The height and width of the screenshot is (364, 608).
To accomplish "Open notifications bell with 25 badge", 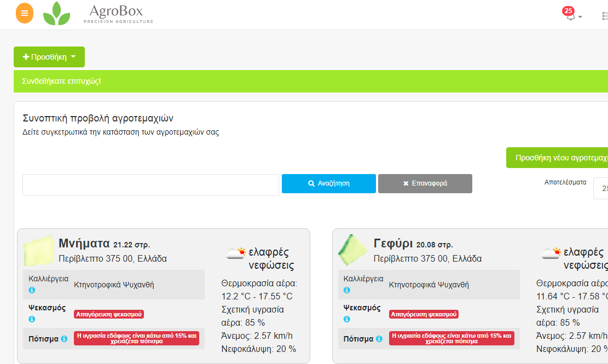I will 570,15.
